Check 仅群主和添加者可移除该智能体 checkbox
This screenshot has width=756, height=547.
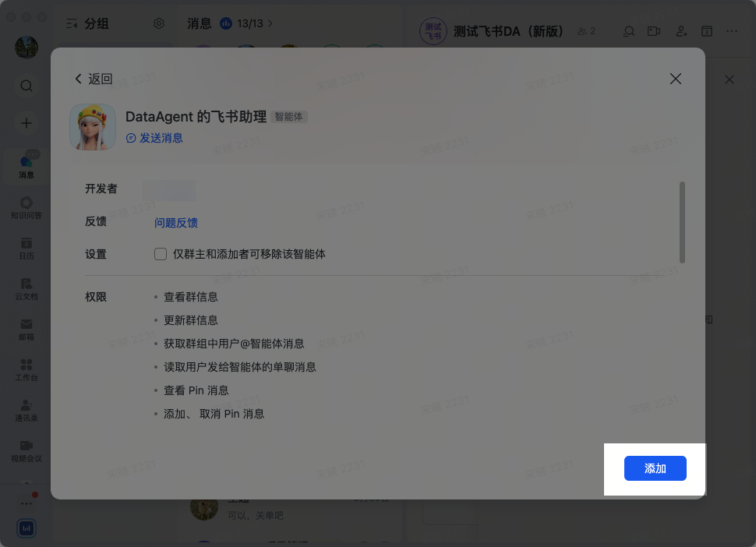161,254
